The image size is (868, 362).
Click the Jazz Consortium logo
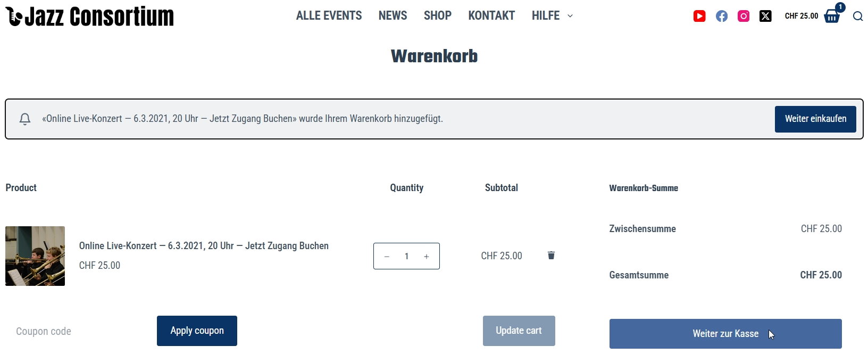(x=89, y=16)
